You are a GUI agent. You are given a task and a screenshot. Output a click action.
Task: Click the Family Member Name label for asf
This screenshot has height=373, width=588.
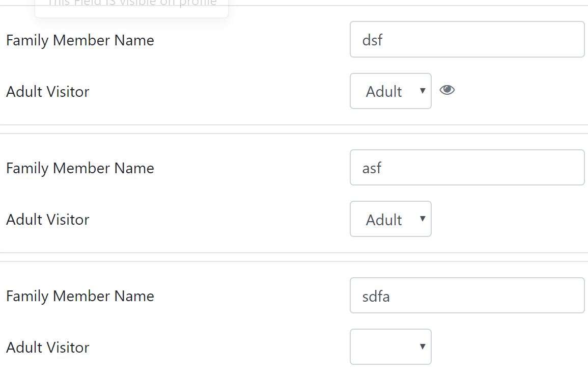click(x=80, y=168)
